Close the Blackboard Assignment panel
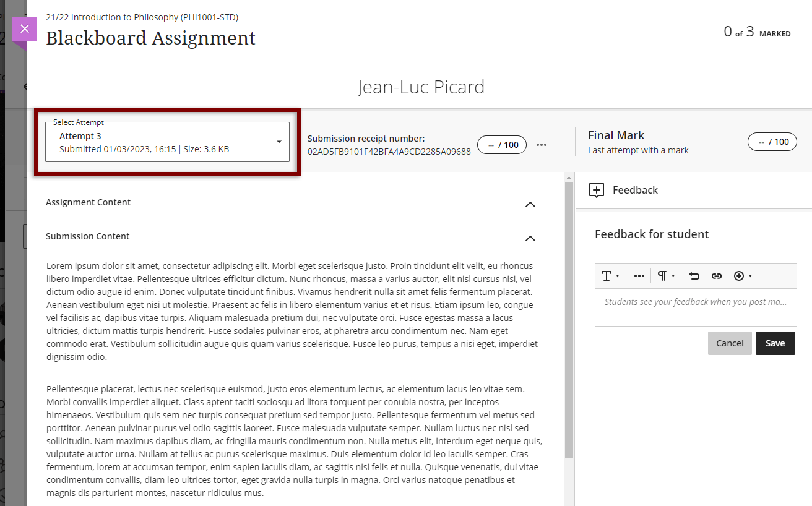 (x=24, y=28)
